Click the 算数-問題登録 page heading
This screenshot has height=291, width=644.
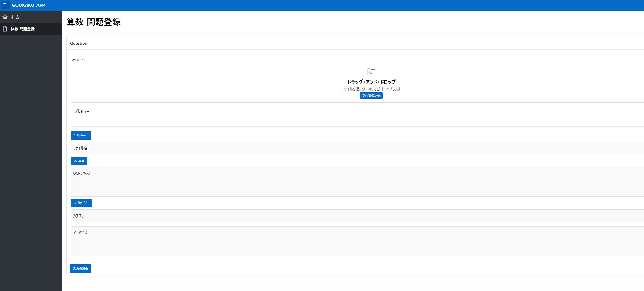click(94, 22)
